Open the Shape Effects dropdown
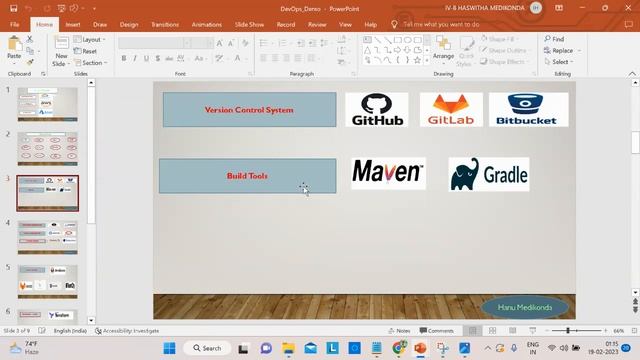640x360 pixels. 504,62
